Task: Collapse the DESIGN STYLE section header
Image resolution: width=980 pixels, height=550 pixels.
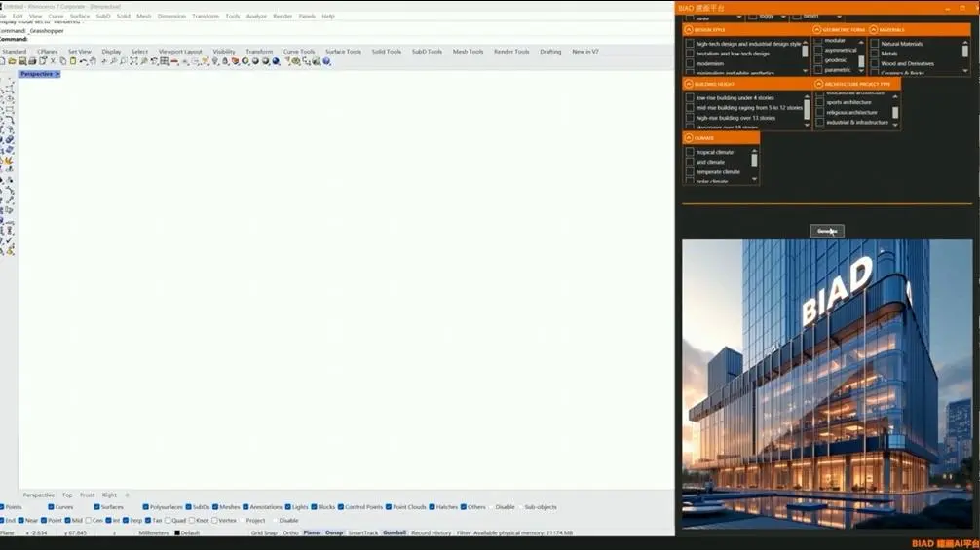Action: pos(688,30)
